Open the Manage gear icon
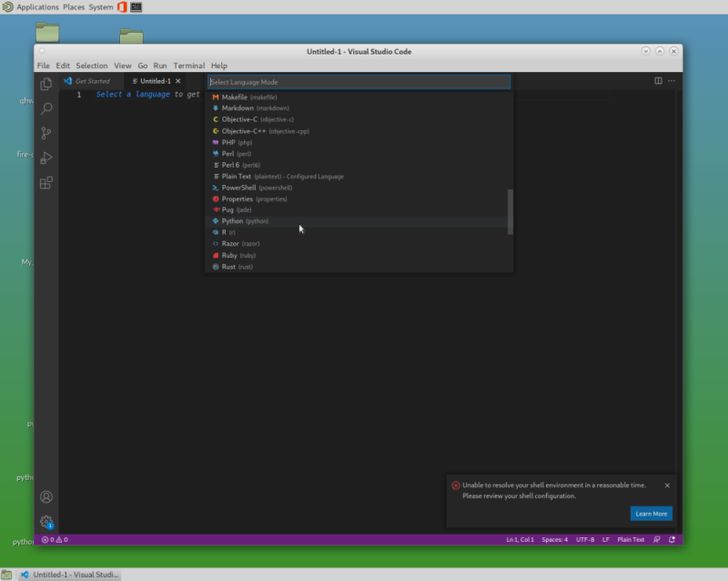 (46, 522)
